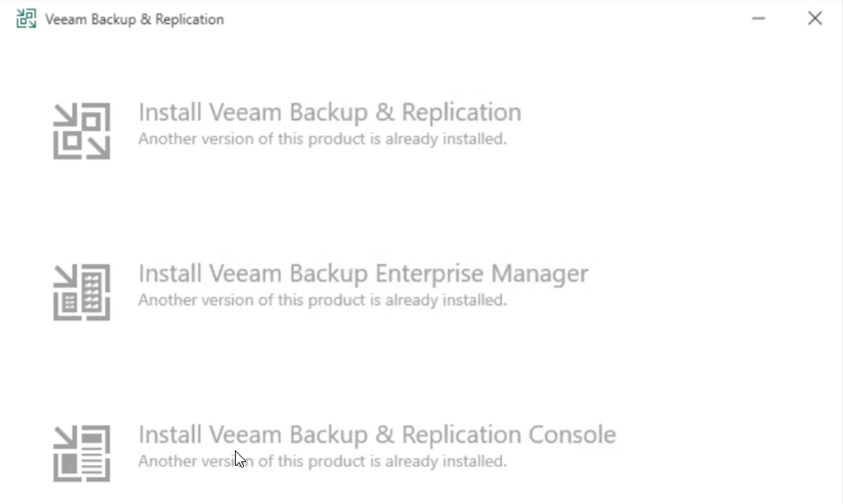
Task: Close the Veeam installer window
Action: (815, 18)
